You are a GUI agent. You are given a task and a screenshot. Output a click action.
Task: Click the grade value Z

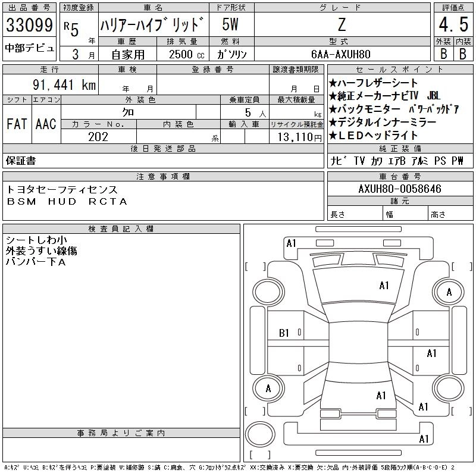click(x=342, y=24)
